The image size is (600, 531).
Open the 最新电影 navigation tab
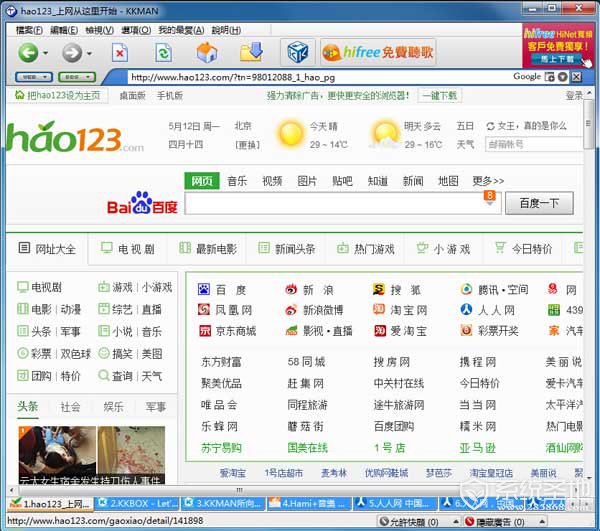[208, 249]
